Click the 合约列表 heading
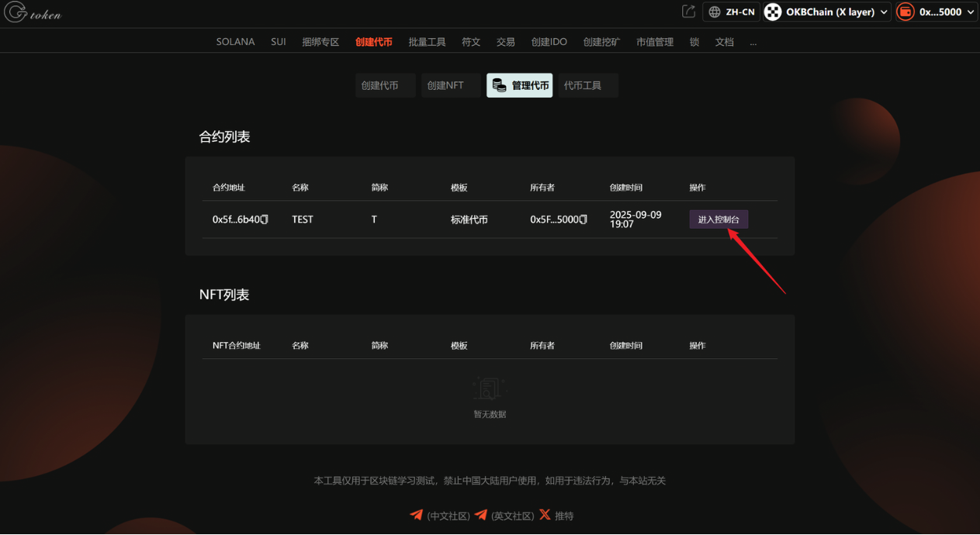Image resolution: width=980 pixels, height=535 pixels. pyautogui.click(x=224, y=136)
